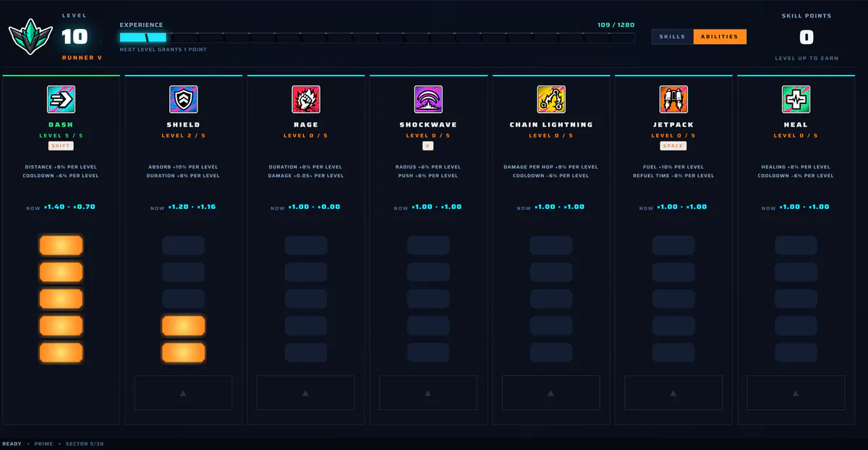Click Shield's "×1.20 · ×1.16" multiplier value
The width and height of the screenshot is (868, 450).
(x=192, y=207)
